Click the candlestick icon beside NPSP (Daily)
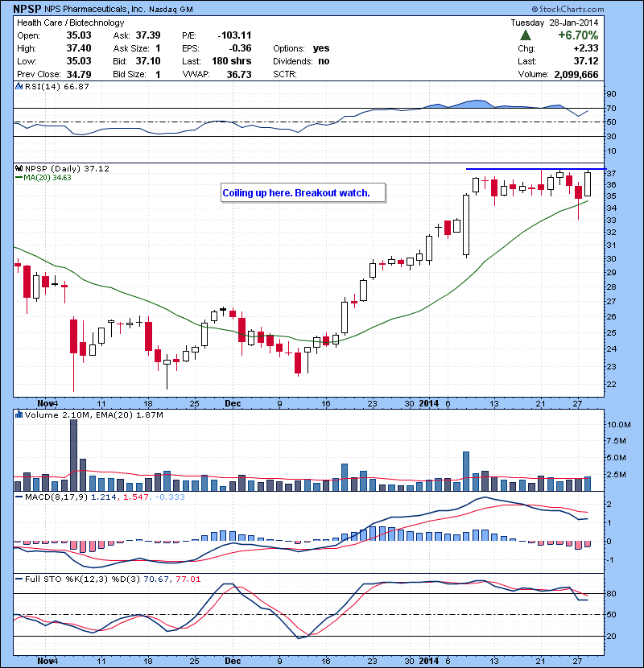644x668 pixels. click(x=19, y=168)
